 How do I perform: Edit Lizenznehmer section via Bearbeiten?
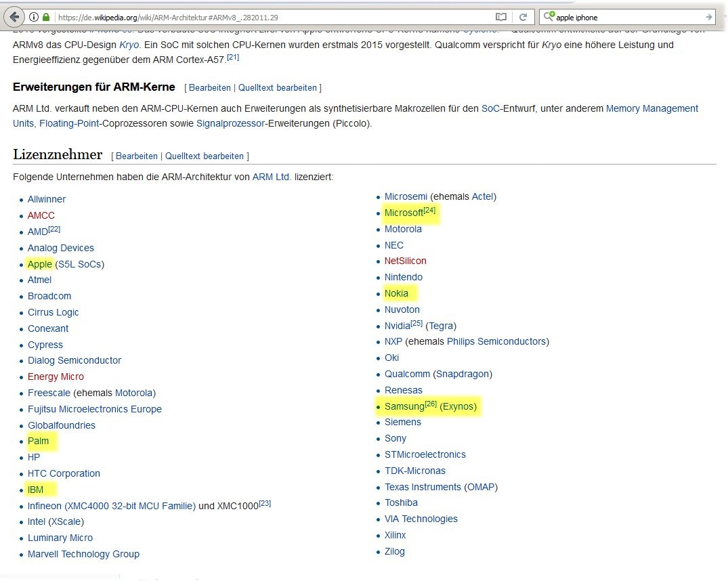click(x=137, y=156)
